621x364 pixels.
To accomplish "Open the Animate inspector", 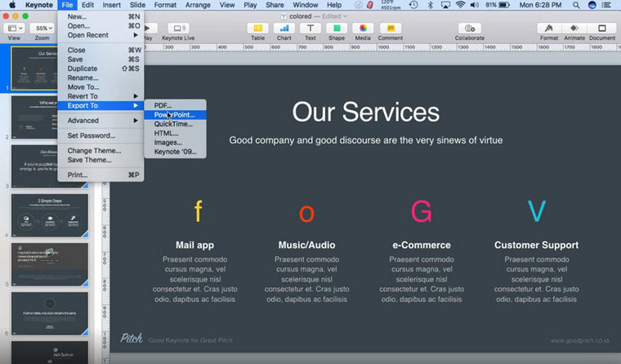I will tap(574, 29).
